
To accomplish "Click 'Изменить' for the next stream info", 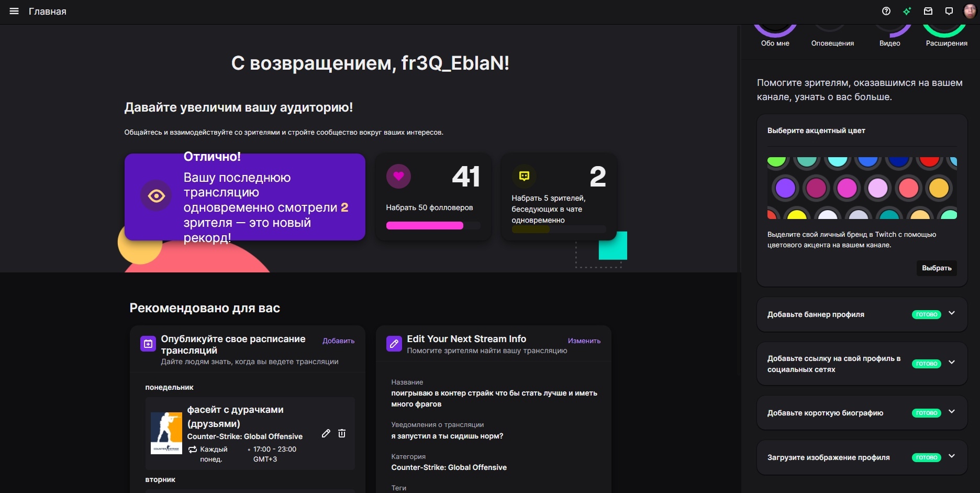I will point(584,341).
